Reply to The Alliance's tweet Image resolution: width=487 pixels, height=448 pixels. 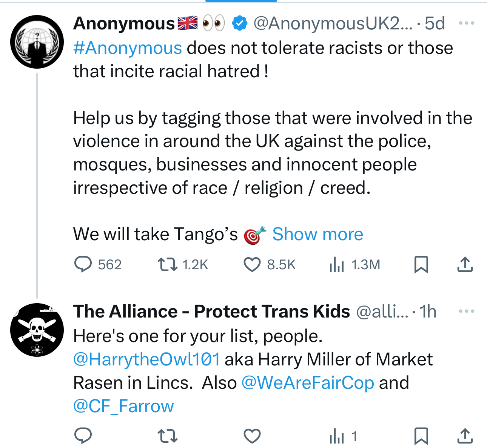click(83, 436)
